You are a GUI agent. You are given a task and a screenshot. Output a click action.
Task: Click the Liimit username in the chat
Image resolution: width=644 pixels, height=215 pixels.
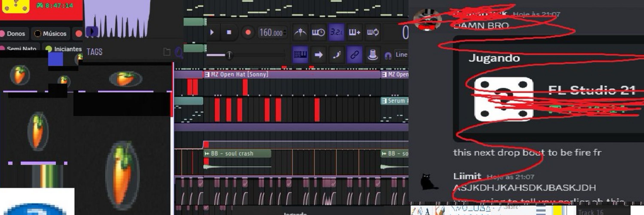(467, 176)
